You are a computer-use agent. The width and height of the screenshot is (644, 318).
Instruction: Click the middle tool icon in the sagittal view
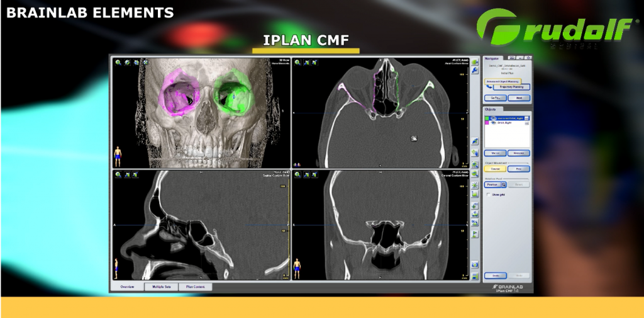127,174
